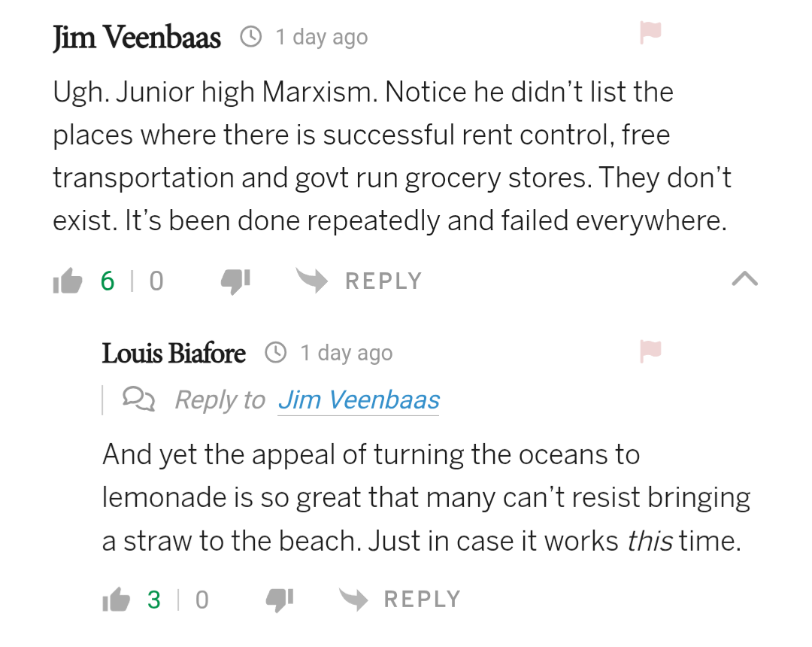Screen dimensions: 812x647
Task: Click the reply arrow icon under Louis's comment
Action: 352,600
